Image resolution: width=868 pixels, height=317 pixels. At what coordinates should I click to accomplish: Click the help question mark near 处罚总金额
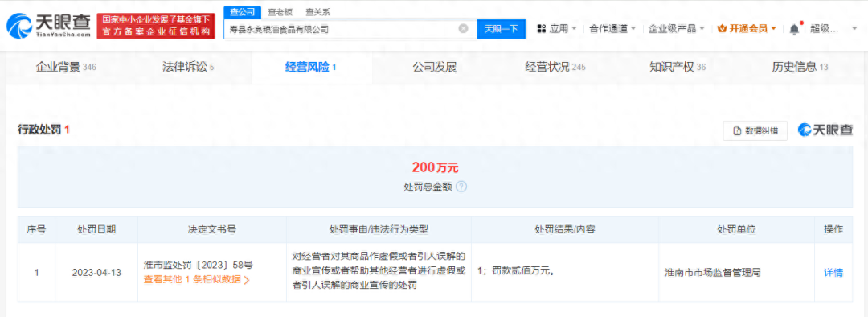tap(461, 187)
